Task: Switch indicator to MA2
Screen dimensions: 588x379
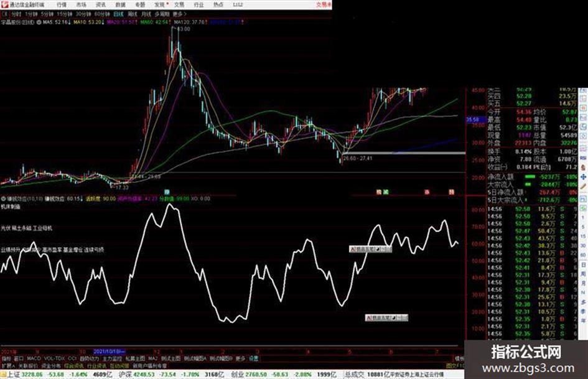Action: [152, 358]
